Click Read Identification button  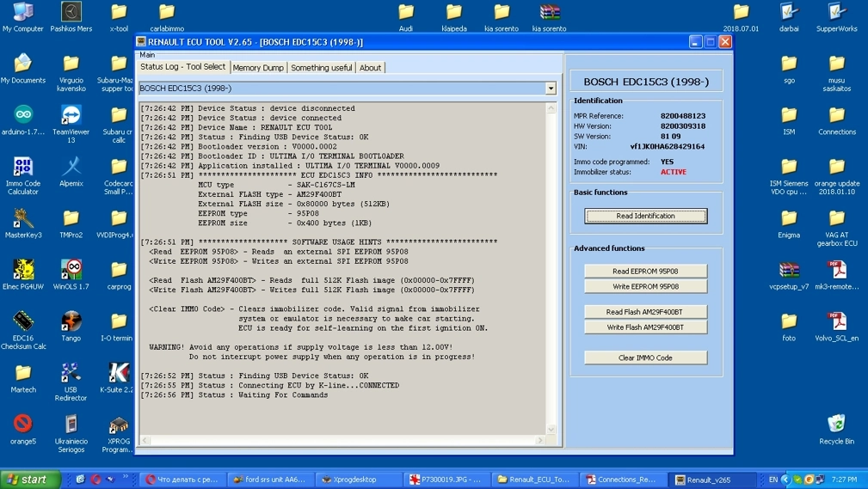[645, 217]
